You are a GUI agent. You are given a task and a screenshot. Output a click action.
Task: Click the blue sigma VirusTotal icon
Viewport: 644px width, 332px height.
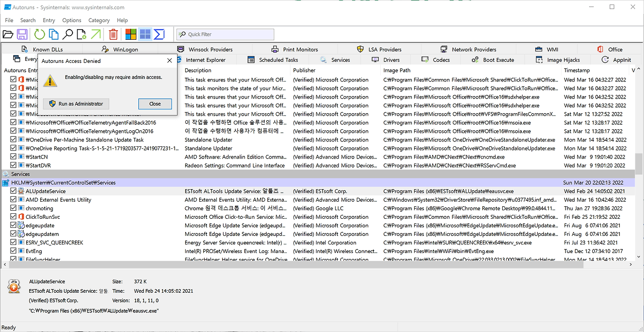tap(159, 34)
